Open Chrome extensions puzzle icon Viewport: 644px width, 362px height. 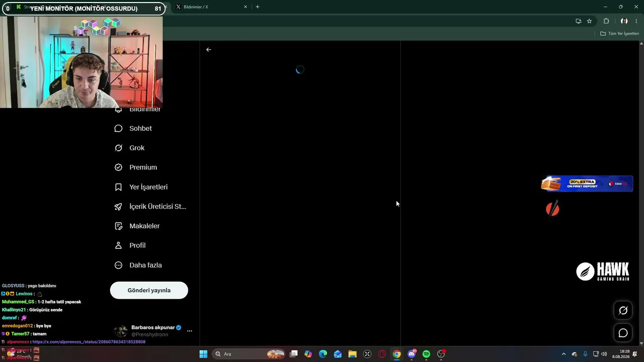tap(606, 21)
